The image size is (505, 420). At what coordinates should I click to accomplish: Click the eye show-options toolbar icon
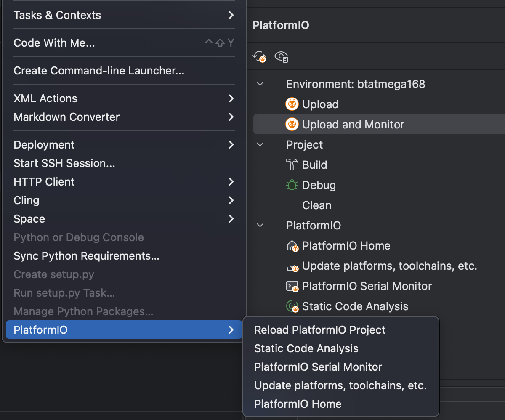click(x=281, y=56)
